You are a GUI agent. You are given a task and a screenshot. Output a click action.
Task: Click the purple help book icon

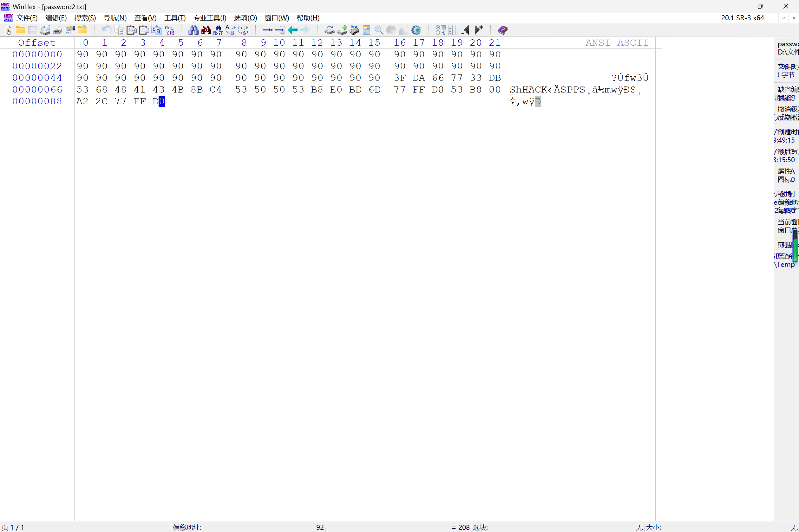coord(502,30)
